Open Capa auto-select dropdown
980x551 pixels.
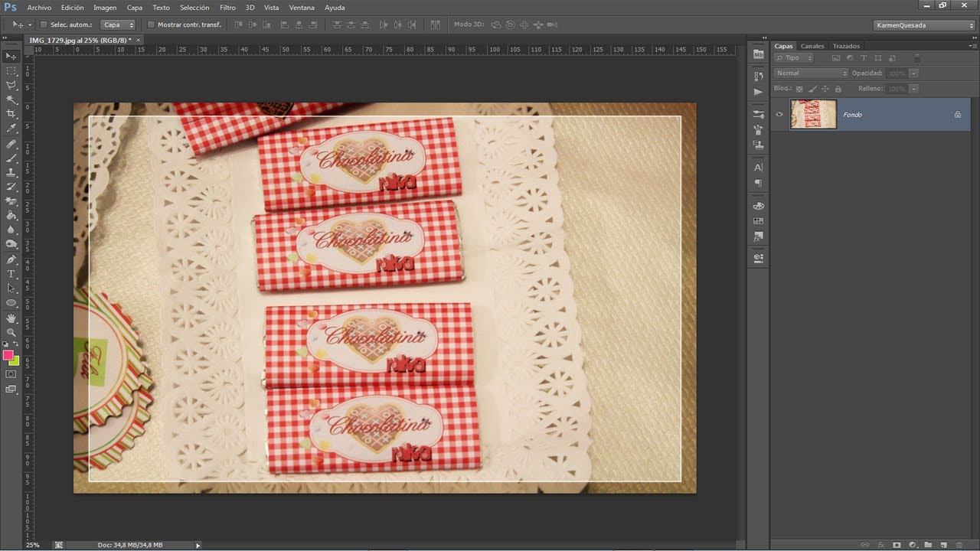coord(119,24)
